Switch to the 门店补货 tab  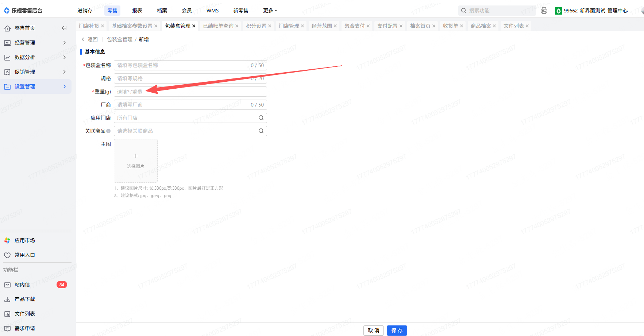tap(89, 26)
